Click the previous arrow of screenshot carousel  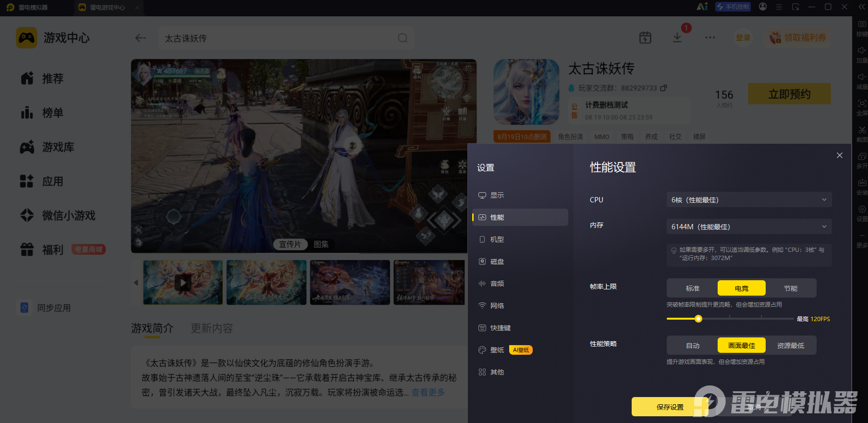(136, 283)
